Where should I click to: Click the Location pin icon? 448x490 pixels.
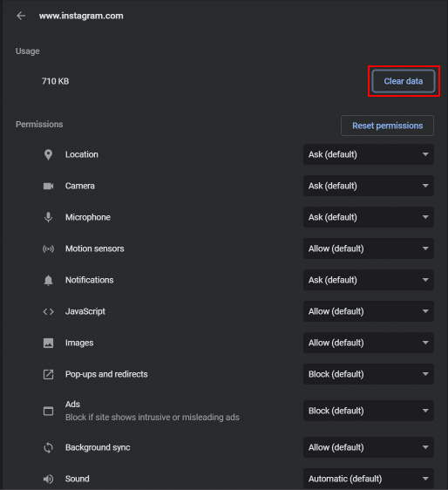tap(48, 154)
